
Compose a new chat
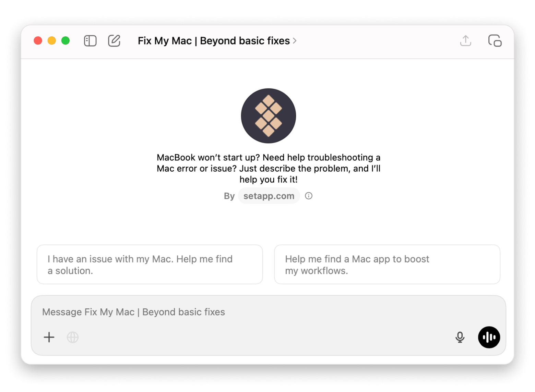click(114, 40)
